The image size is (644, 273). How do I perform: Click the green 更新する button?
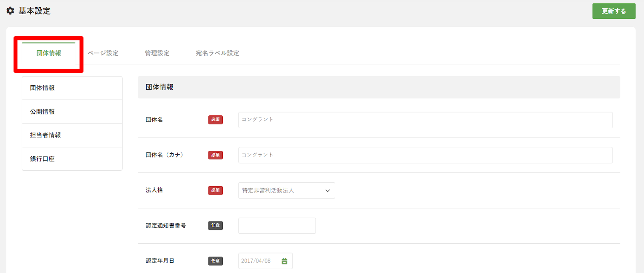coord(614,11)
